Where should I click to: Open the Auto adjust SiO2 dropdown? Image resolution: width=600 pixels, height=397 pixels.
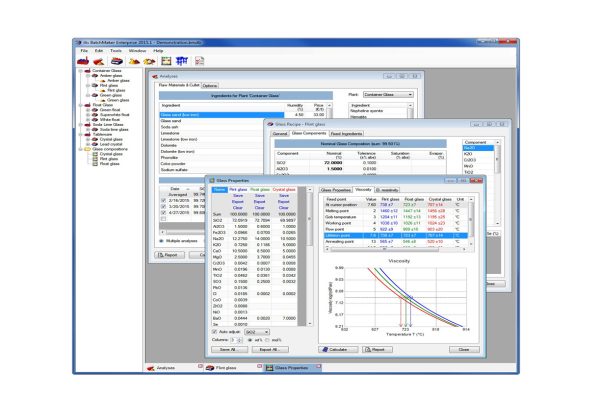coord(257,332)
